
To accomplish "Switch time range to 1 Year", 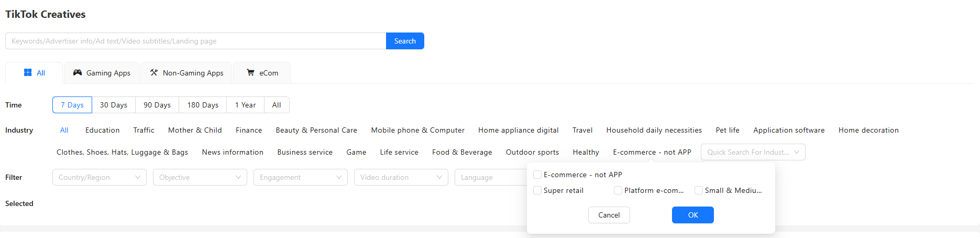I will tap(245, 105).
